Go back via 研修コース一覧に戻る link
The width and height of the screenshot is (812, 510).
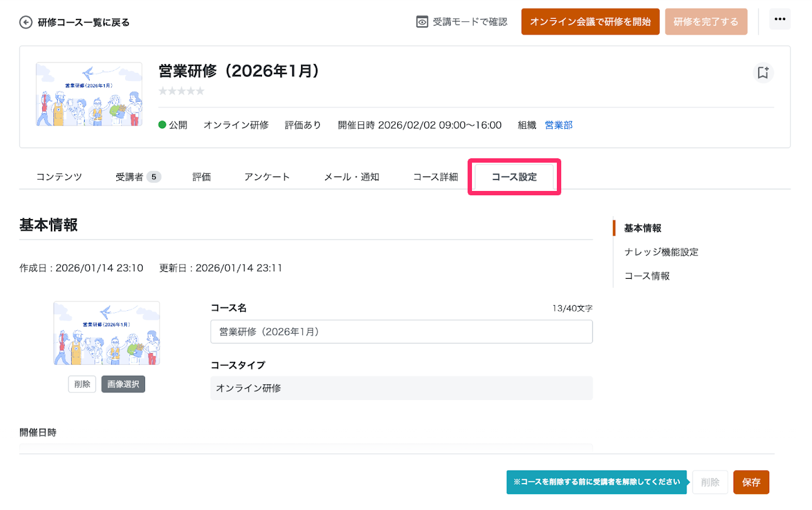(x=84, y=23)
